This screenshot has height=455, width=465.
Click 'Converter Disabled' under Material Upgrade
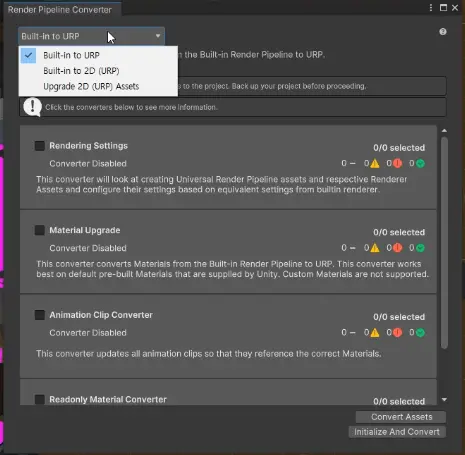click(88, 248)
